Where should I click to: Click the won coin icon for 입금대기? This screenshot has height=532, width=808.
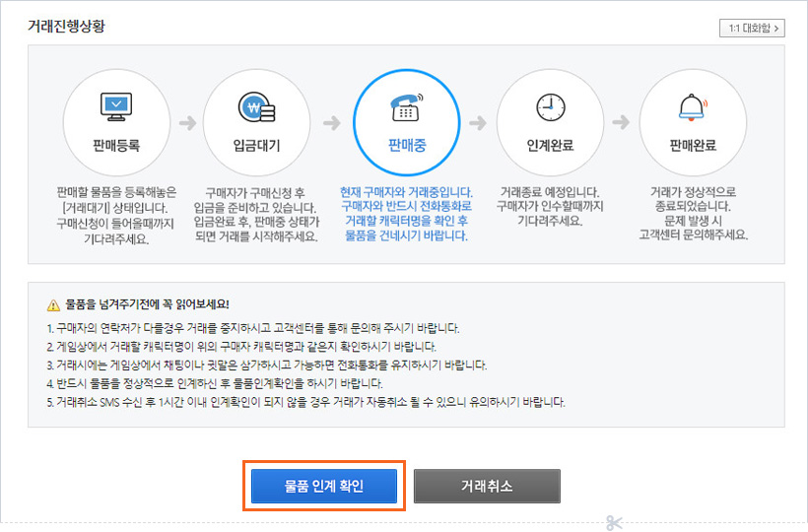255,106
